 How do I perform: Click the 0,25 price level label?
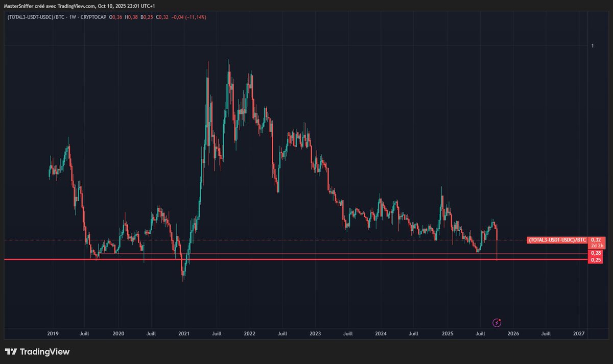(x=596, y=260)
